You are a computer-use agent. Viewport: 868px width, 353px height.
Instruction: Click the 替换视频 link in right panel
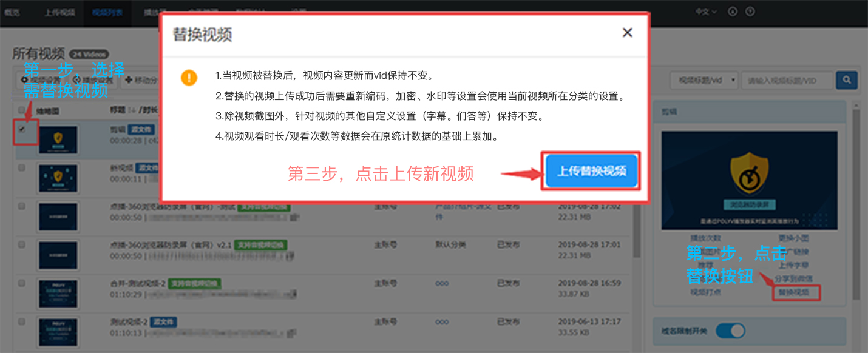tap(796, 292)
